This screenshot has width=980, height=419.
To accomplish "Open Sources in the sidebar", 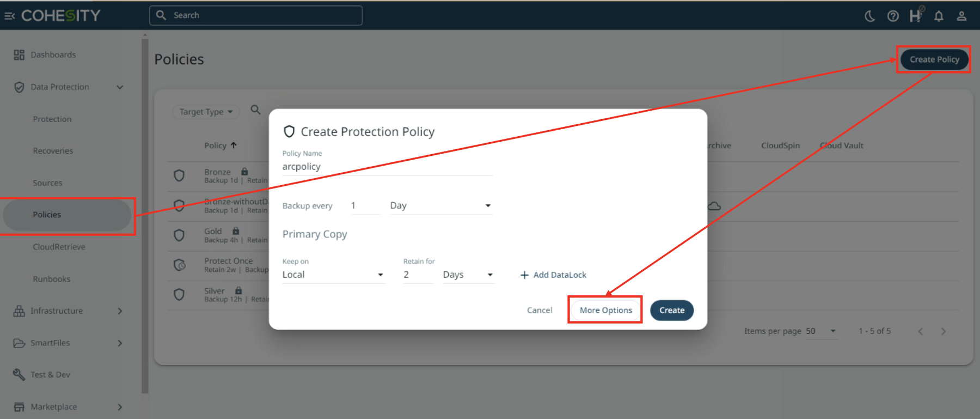I will pos(47,183).
